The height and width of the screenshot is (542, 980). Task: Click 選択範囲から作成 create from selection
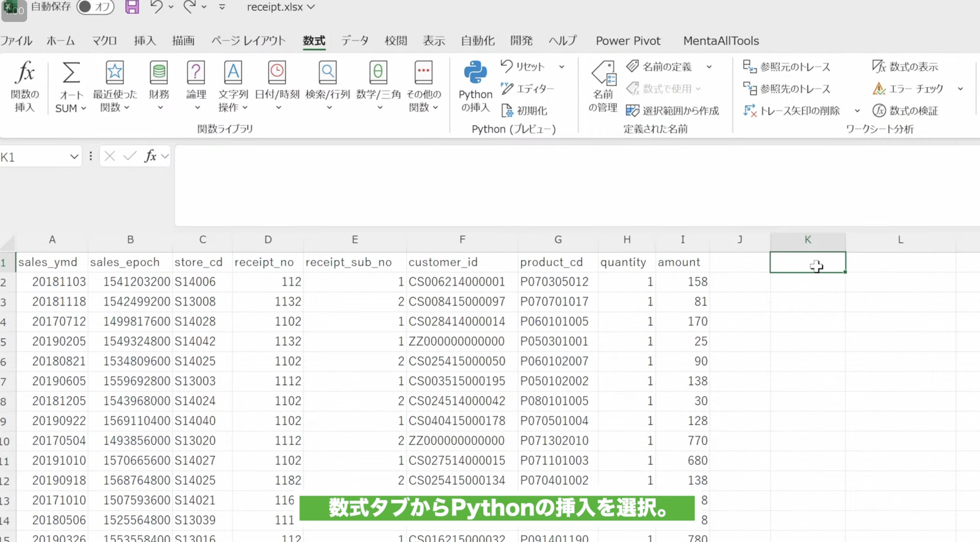[672, 111]
